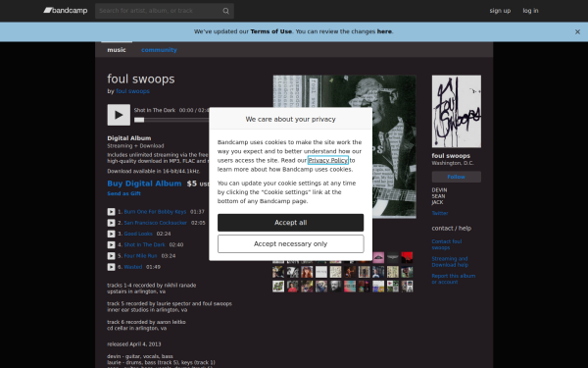Open Streaming and Download help link
Screen dimensions: 588x368
pos(450,262)
